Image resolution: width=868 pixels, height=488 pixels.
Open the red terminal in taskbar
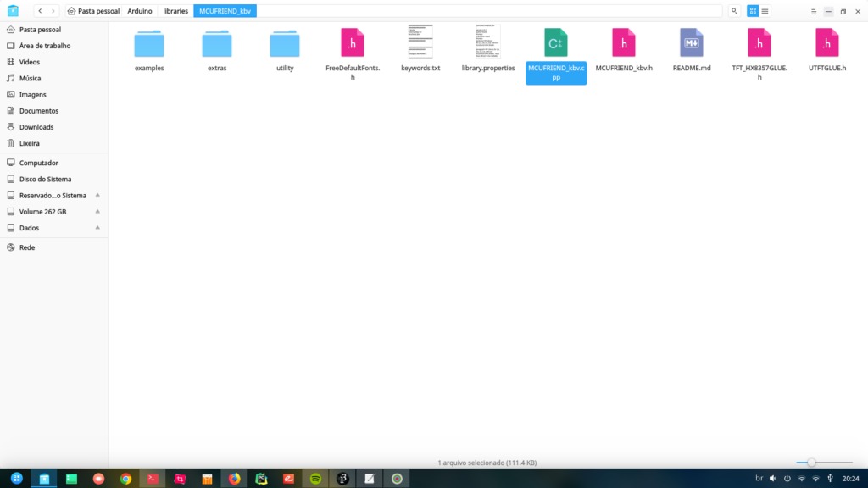(153, 479)
